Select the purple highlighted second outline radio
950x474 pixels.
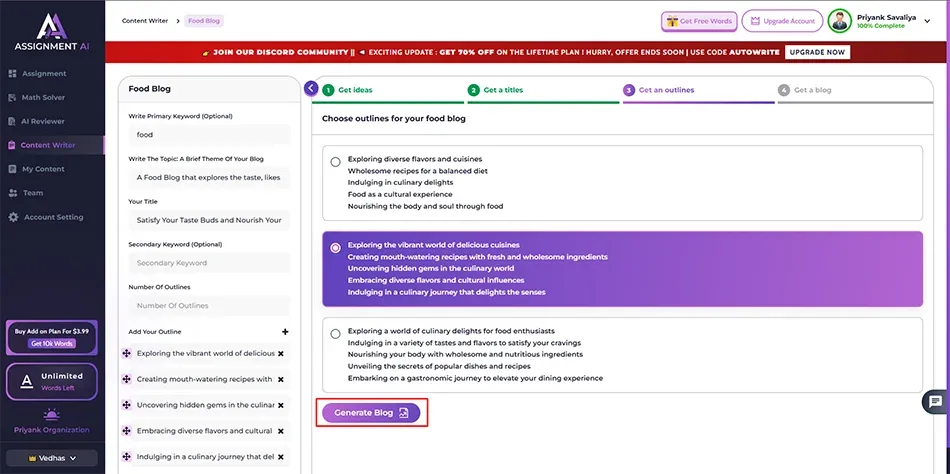click(335, 248)
